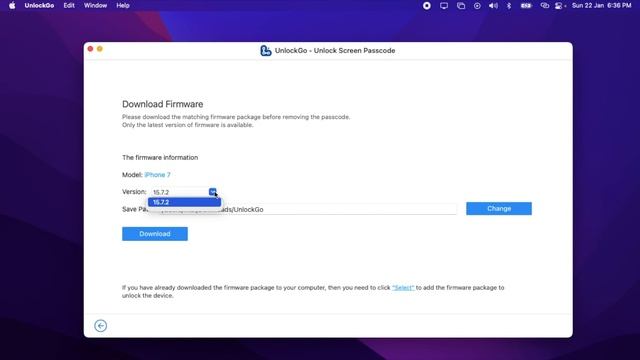This screenshot has height=360, width=640.
Task: Click the window-stacking icon in menu bar
Action: click(x=461, y=5)
